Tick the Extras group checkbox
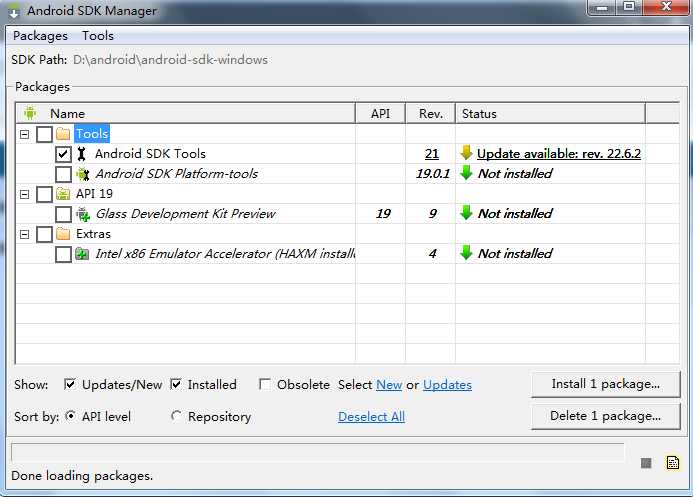Screen dimensions: 693x497 44,234
